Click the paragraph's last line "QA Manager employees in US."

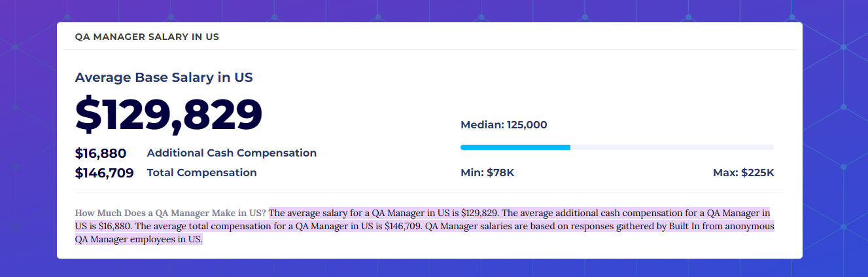[139, 240]
